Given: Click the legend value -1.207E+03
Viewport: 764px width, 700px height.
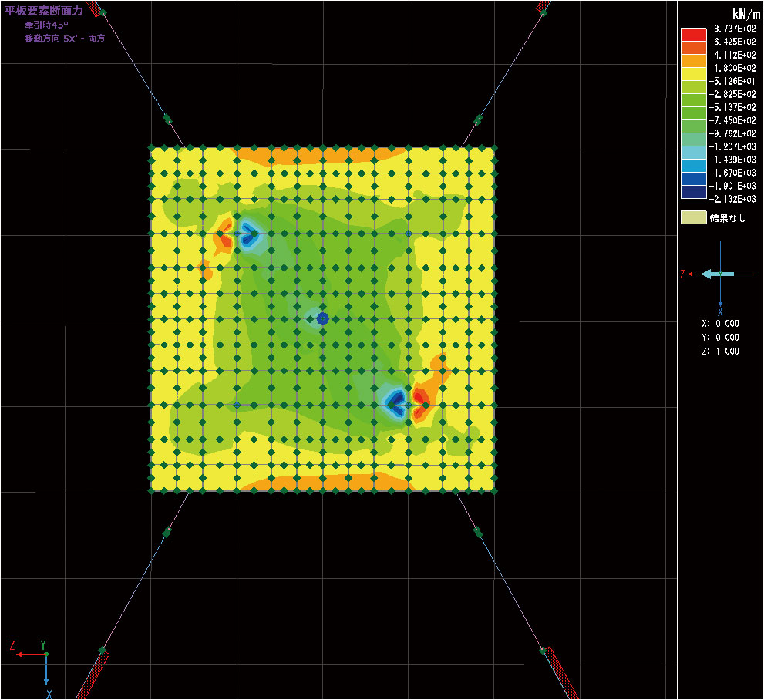Looking at the screenshot, I should click(732, 146).
